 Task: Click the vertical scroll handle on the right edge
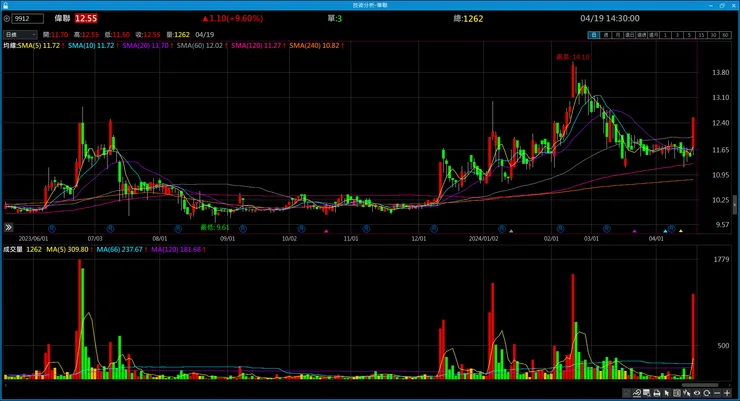point(735,206)
